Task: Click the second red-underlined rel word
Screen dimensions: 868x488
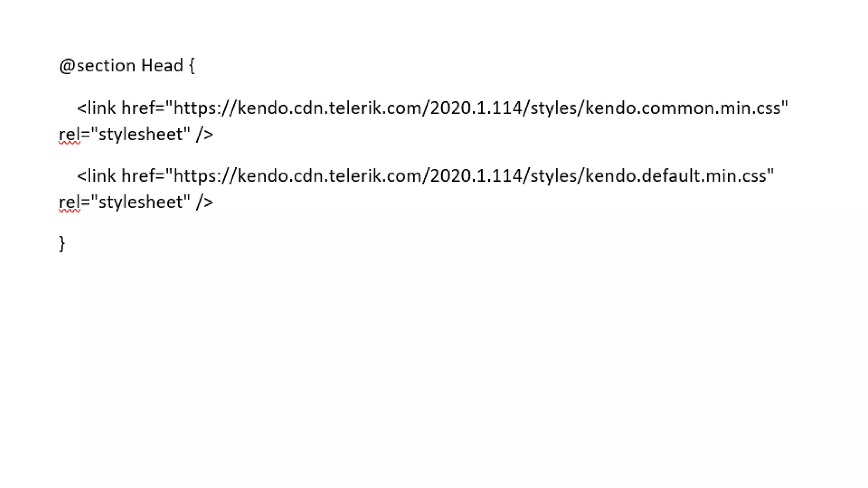Action: [70, 202]
